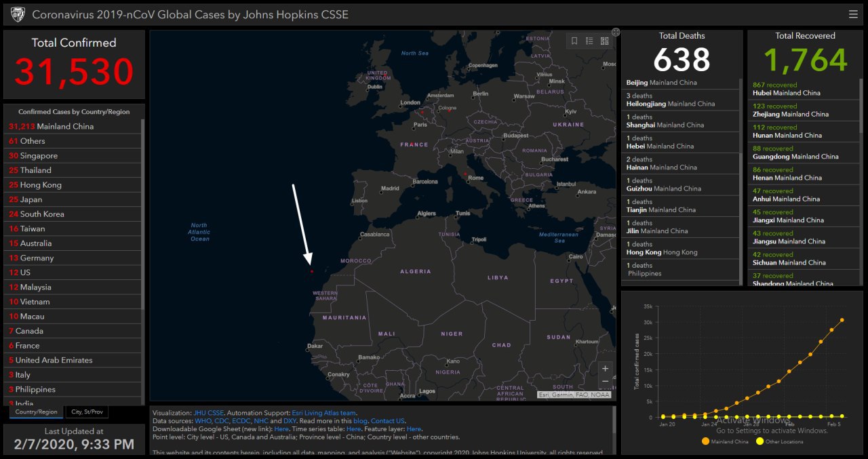This screenshot has height=459, width=868.
Task: Click Zhejiang 123 recovered entry
Action: click(804, 110)
